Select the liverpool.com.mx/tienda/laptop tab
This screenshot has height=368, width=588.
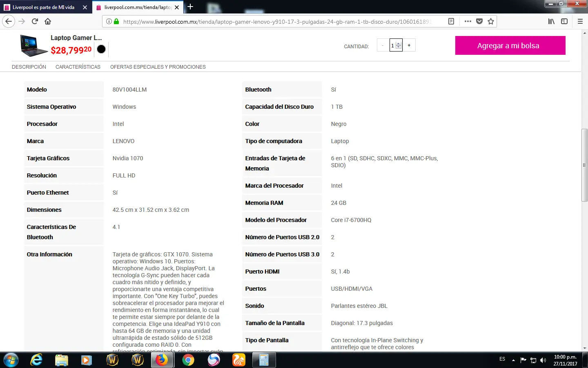138,7
